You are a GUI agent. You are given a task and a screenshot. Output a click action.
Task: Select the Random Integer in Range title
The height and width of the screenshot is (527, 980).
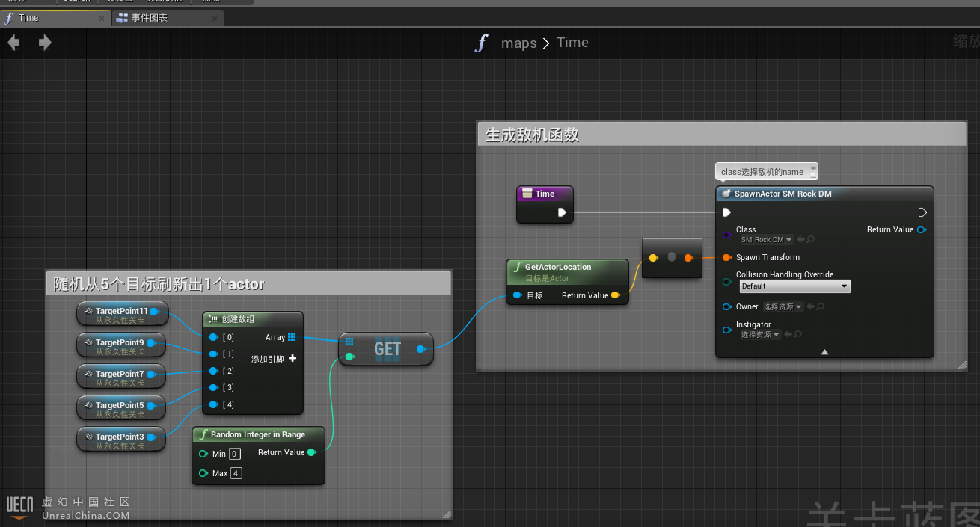[x=258, y=434]
